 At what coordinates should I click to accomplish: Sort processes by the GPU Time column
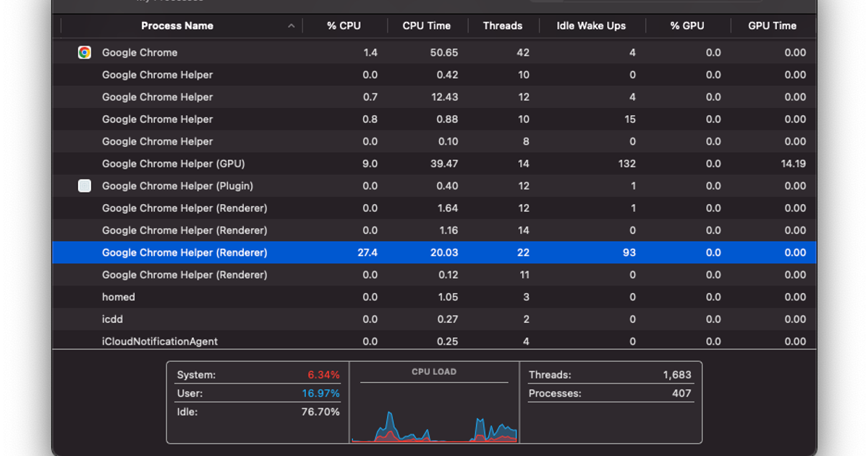[773, 25]
